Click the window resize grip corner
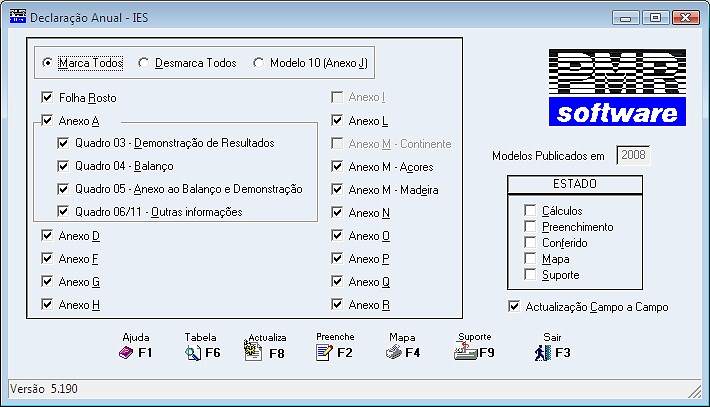 click(x=694, y=392)
